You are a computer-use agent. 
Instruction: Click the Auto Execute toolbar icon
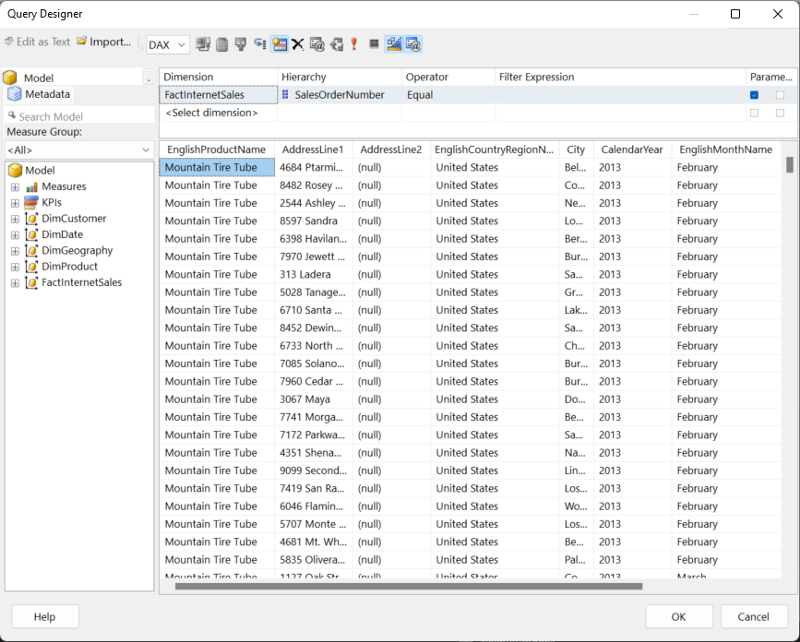pyautogui.click(x=280, y=44)
